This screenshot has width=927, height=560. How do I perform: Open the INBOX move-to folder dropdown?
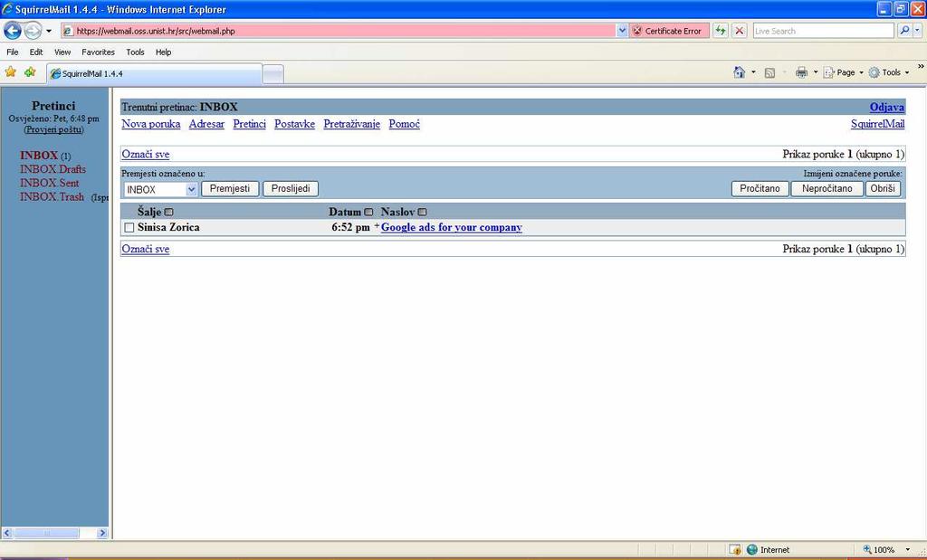click(160, 190)
